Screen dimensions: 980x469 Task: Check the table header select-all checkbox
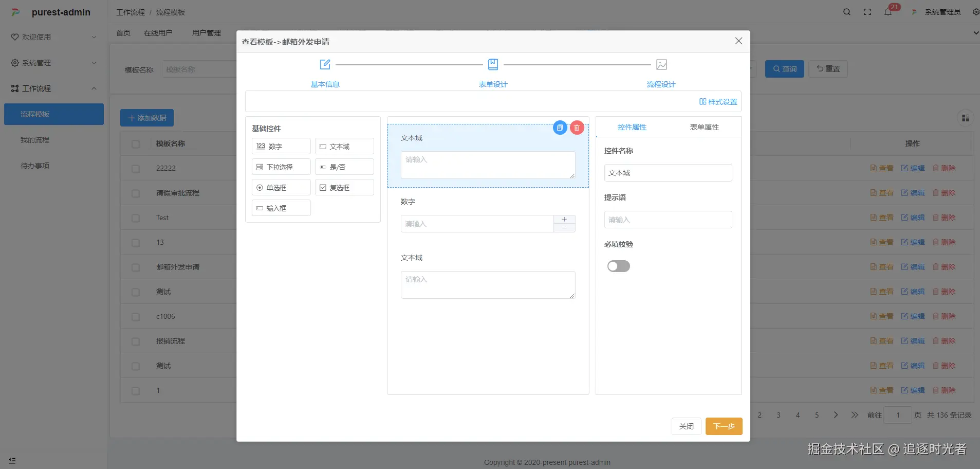coord(136,144)
